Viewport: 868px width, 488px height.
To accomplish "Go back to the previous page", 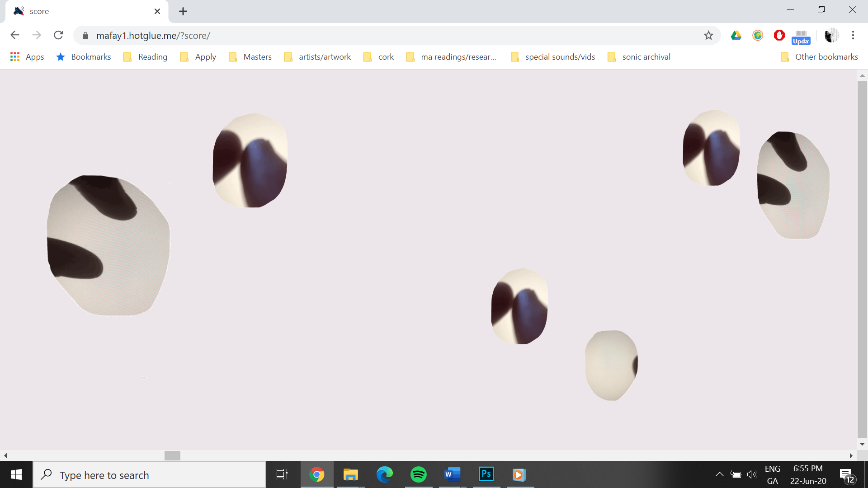I will click(15, 35).
